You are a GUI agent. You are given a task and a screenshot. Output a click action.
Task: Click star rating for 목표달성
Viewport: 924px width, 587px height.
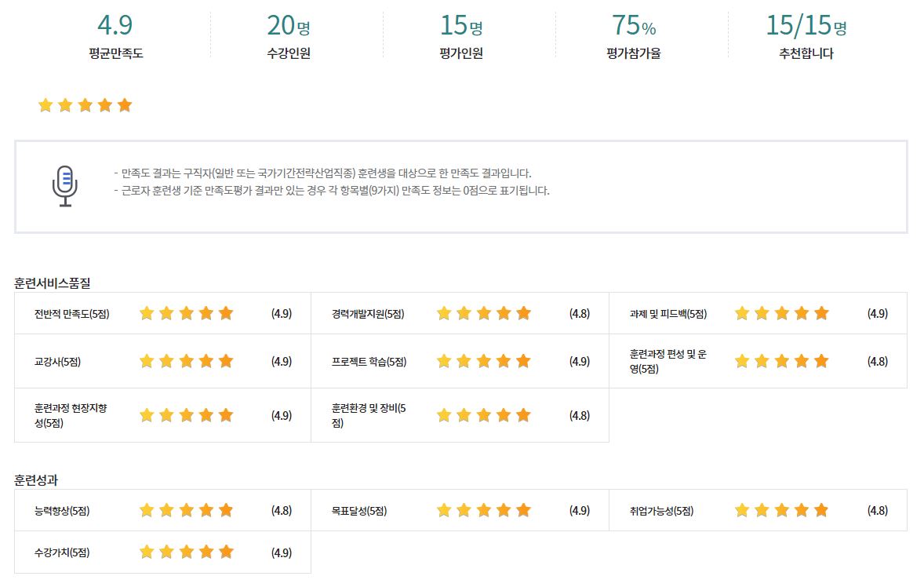pyautogui.click(x=484, y=510)
